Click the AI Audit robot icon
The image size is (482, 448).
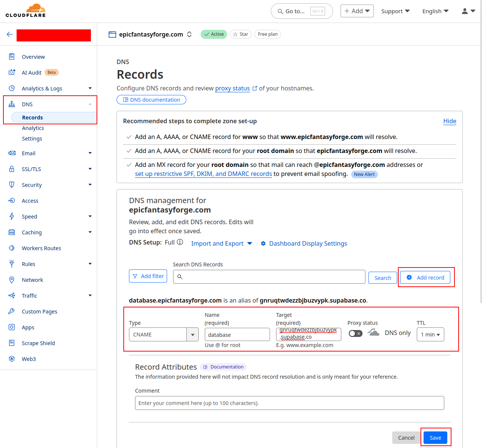pyautogui.click(x=12, y=72)
